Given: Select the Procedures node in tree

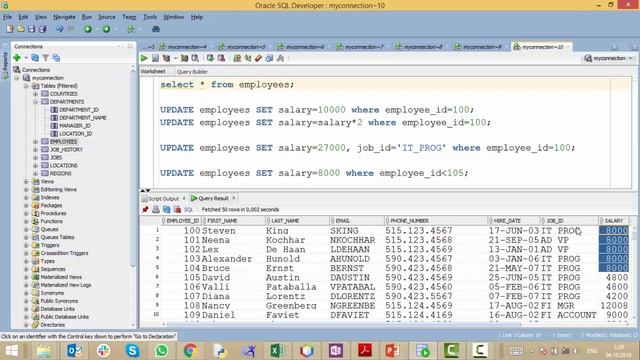Looking at the screenshot, I should click(x=53, y=213).
